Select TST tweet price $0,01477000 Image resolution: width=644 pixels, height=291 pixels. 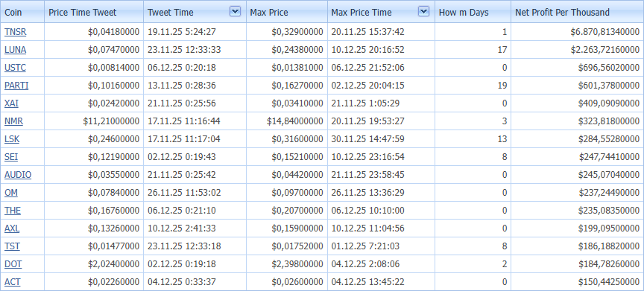[113, 246]
